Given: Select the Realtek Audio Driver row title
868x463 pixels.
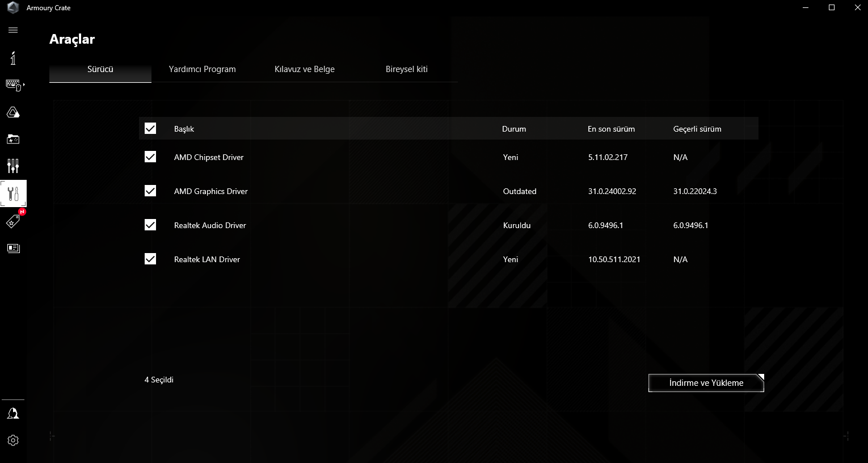Looking at the screenshot, I should (x=210, y=225).
